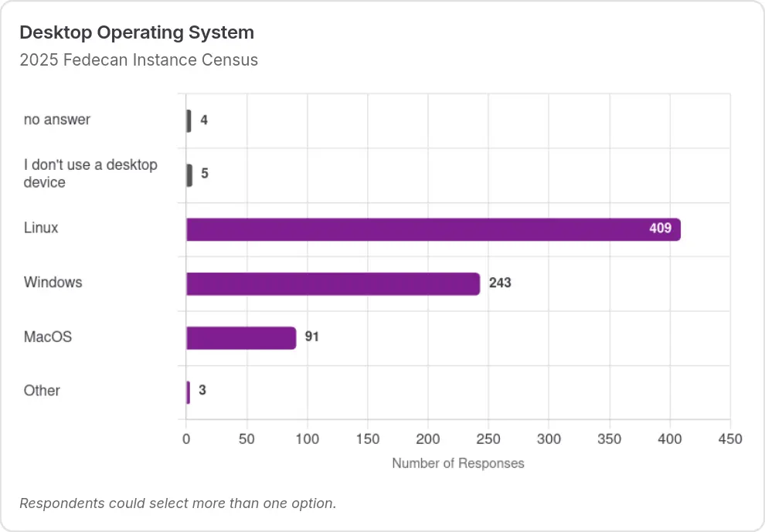The height and width of the screenshot is (532, 765).
Task: Click the no answer category label
Action: (x=57, y=120)
